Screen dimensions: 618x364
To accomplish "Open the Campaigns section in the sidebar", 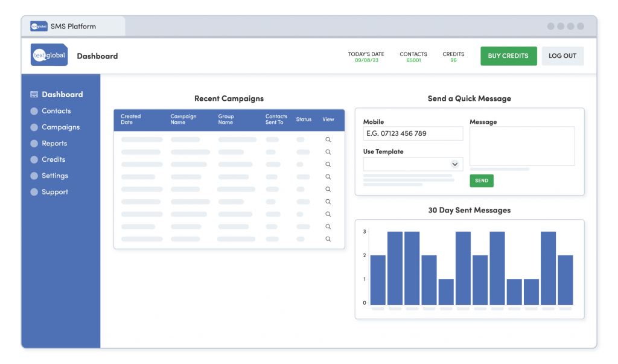I will 60,127.
